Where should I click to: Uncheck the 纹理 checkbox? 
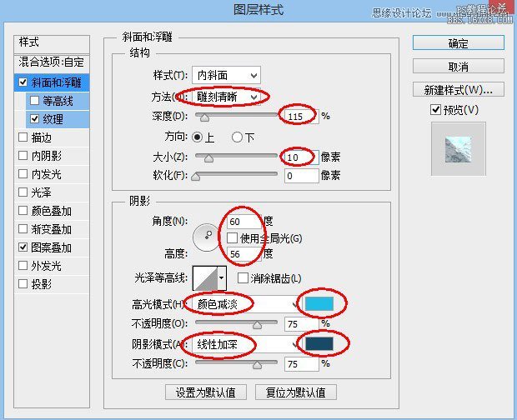(35, 118)
